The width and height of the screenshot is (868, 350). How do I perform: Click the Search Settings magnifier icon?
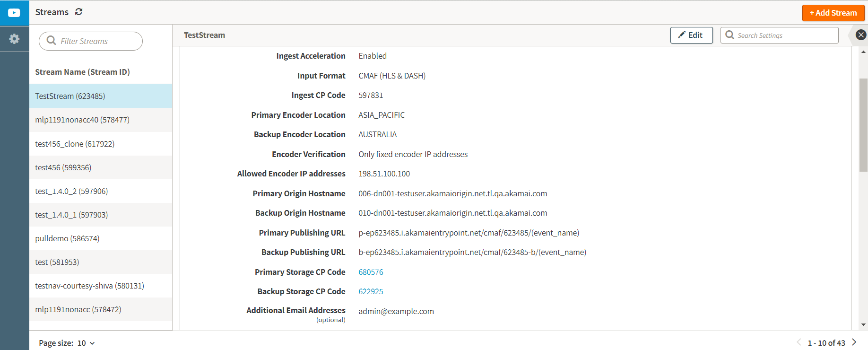[729, 35]
